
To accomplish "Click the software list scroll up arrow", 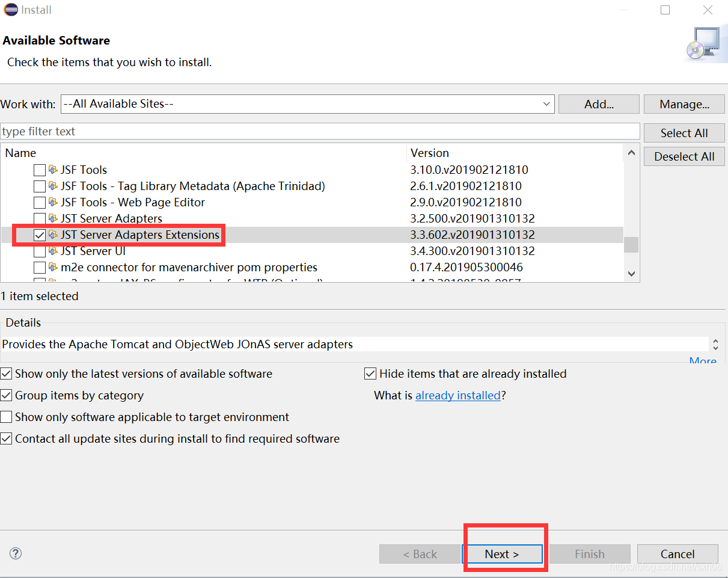I will (631, 153).
